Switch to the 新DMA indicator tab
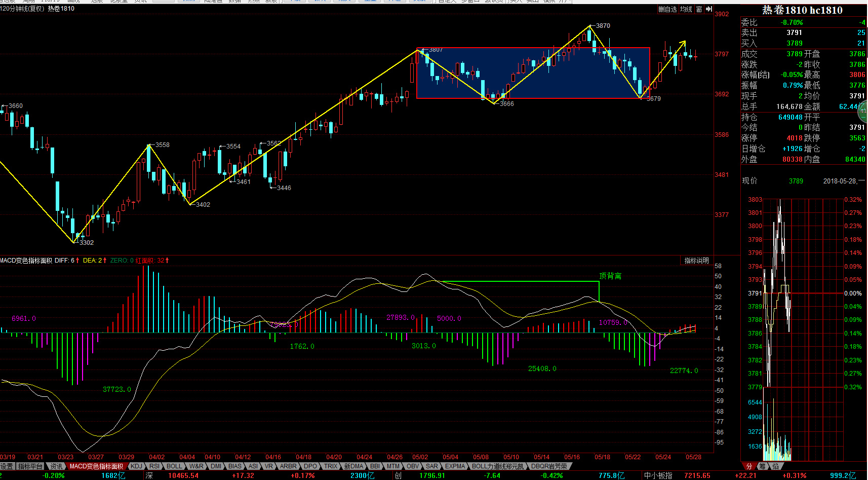 tap(354, 466)
